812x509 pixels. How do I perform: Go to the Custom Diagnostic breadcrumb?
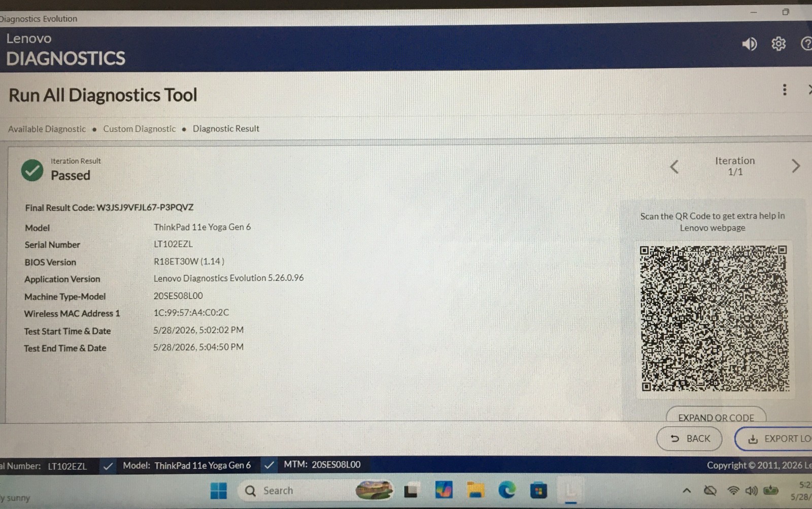pos(140,129)
